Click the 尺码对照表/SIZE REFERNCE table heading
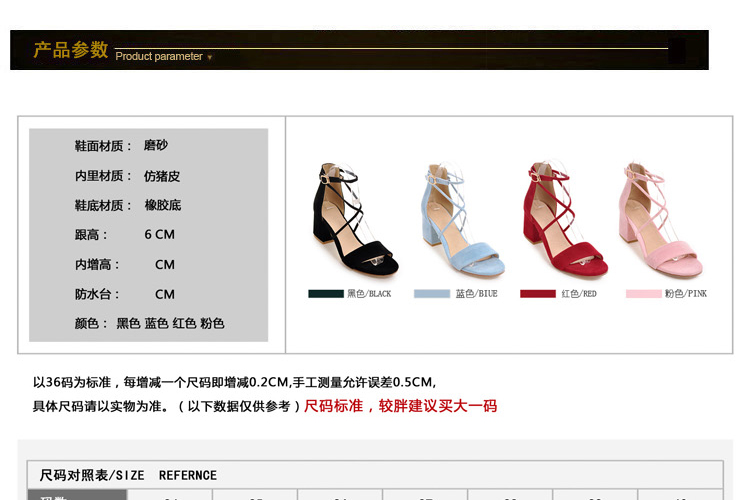This screenshot has width=750, height=500. coord(128,475)
